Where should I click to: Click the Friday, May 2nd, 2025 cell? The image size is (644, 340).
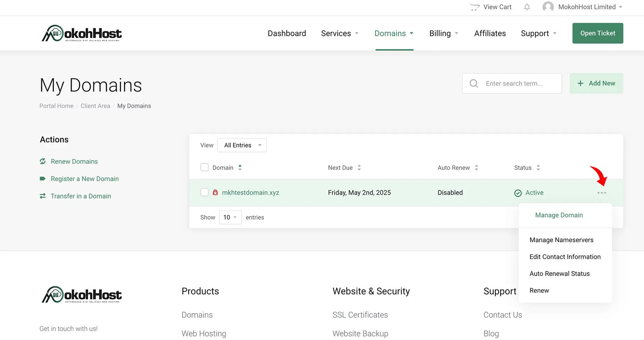[x=359, y=193]
